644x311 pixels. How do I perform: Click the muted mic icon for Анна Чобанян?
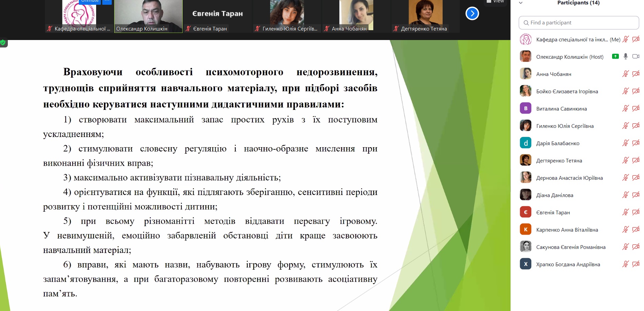pos(625,74)
